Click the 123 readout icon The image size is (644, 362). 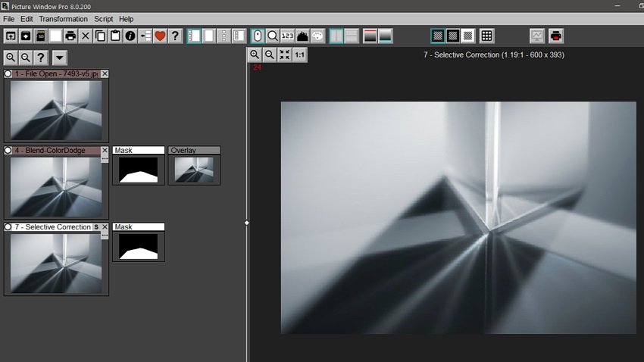[x=287, y=36]
